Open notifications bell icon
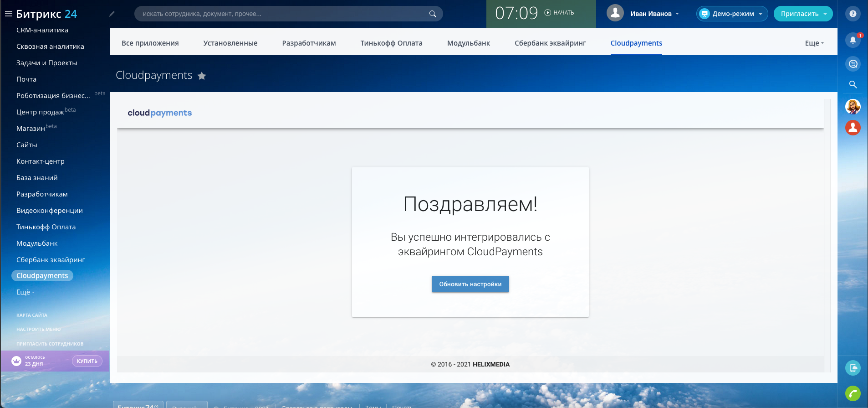 tap(853, 40)
